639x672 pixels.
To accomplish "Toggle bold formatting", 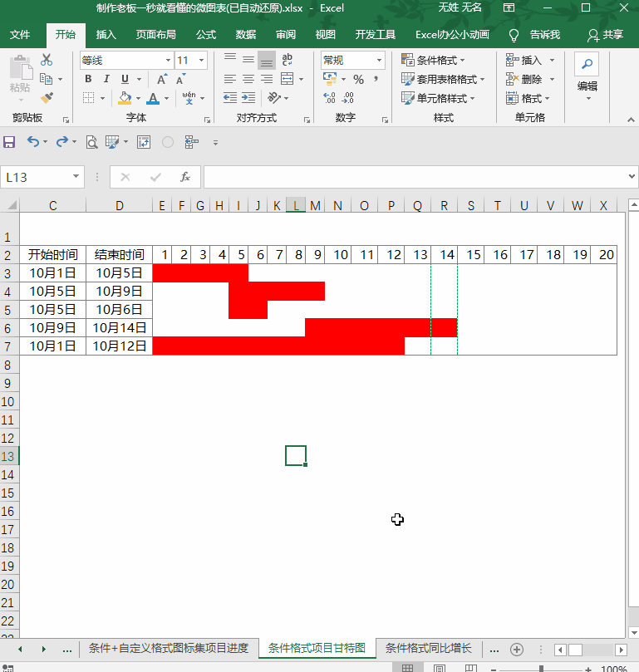I will [x=88, y=79].
